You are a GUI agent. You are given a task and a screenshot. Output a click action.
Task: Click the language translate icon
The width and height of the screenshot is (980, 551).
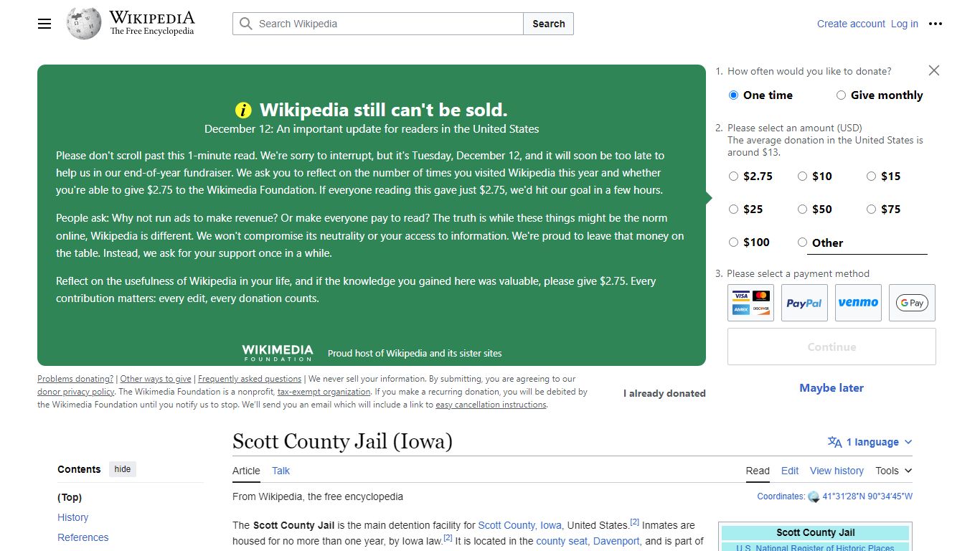click(834, 442)
